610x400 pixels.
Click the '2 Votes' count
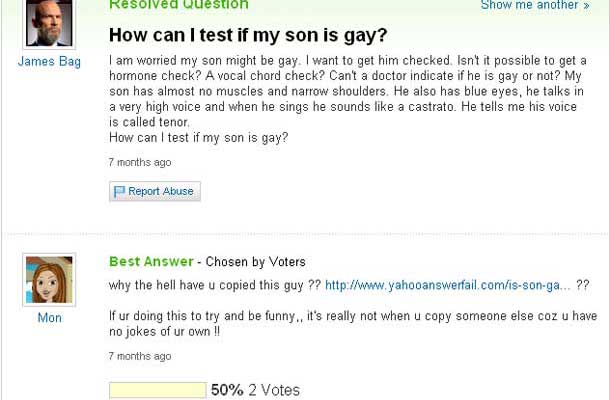tap(273, 390)
